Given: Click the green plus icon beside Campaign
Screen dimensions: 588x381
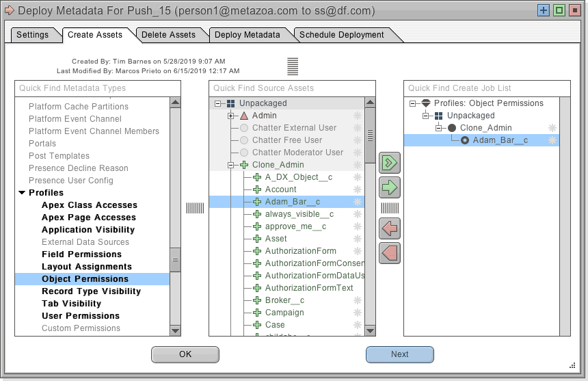Looking at the screenshot, I should click(x=257, y=313).
